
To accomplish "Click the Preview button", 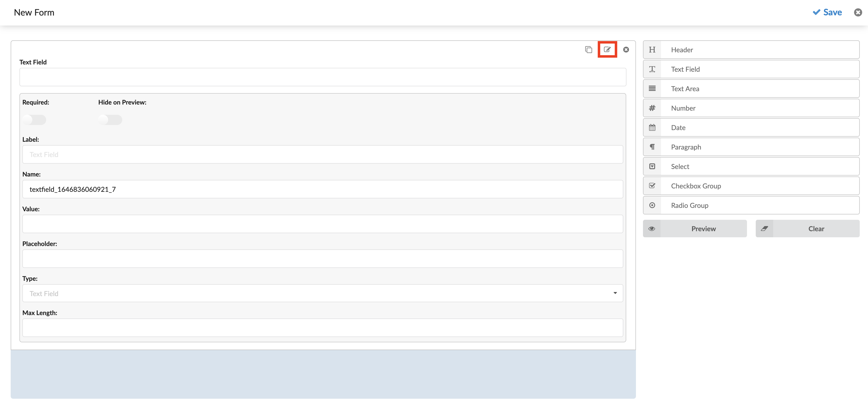I will pos(703,228).
